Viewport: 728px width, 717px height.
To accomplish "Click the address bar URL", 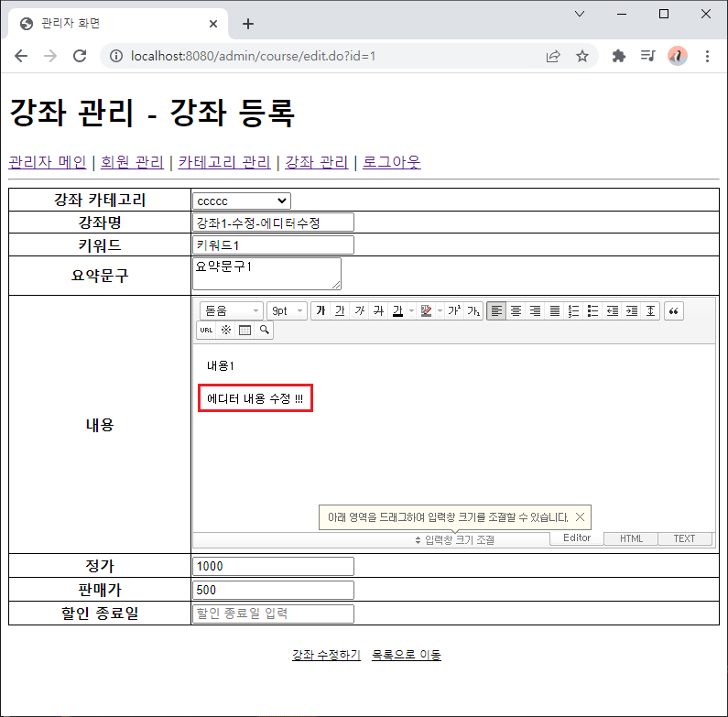I will tap(253, 56).
